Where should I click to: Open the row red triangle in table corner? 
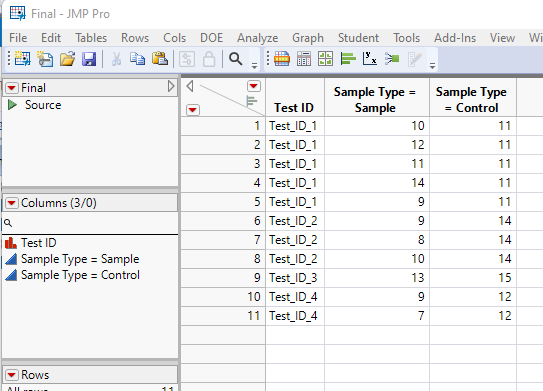(x=193, y=110)
